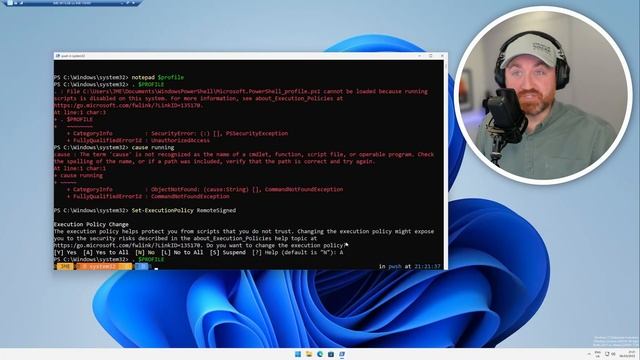640x360 pixels.
Task: Click the PowerShell taskbar icon
Action: click(342, 354)
